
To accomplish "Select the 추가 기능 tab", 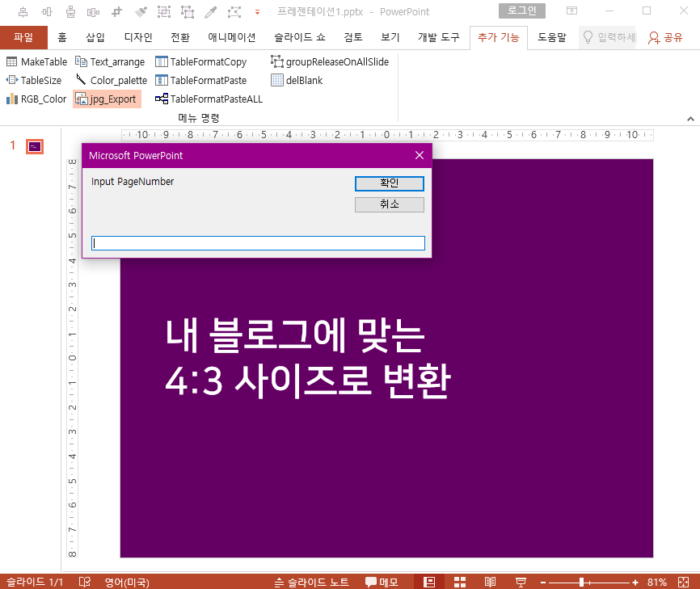I will coord(499,37).
